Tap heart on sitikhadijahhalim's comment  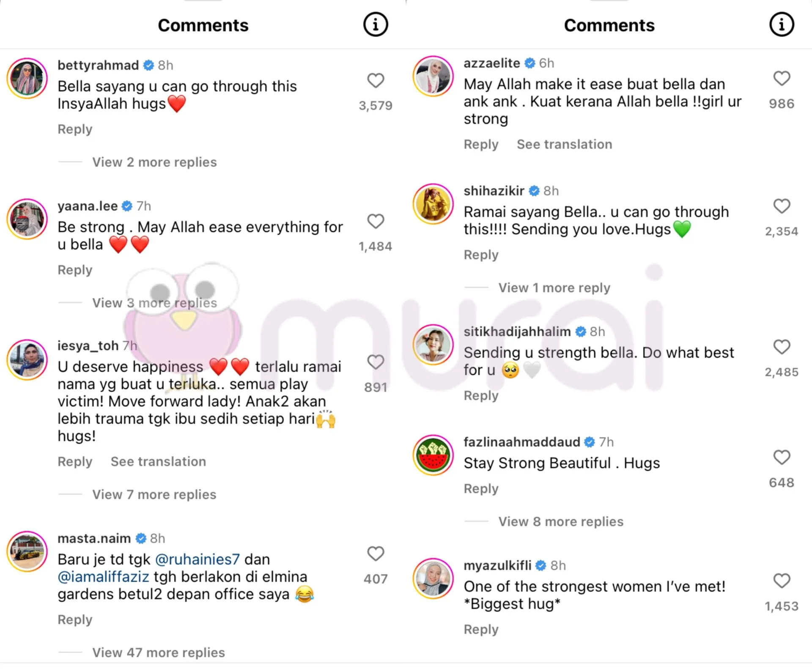click(781, 347)
